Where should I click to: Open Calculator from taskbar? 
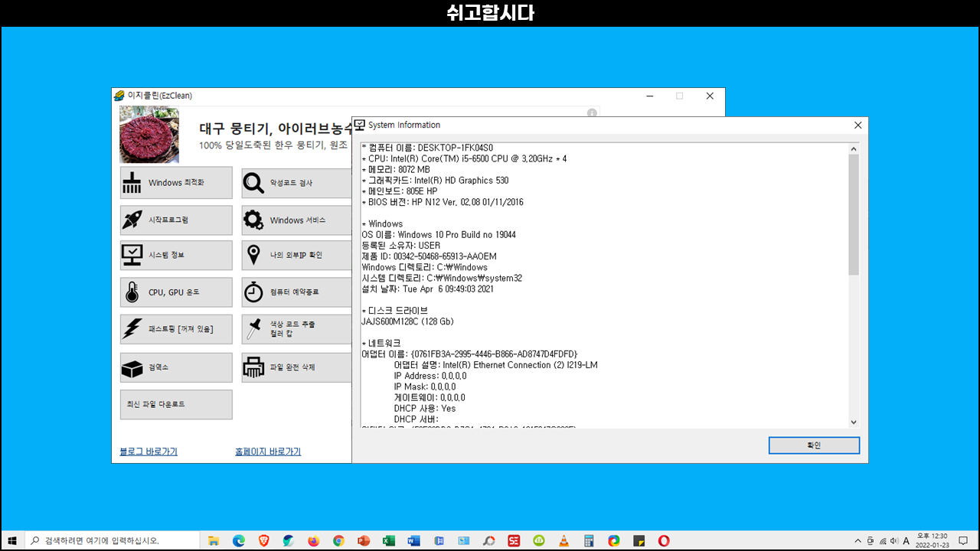coord(589,540)
